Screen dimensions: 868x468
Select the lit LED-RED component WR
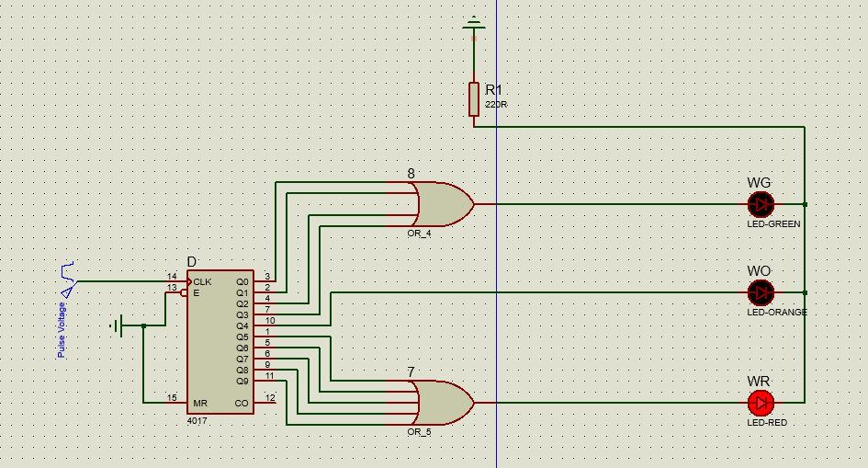pyautogui.click(x=761, y=403)
